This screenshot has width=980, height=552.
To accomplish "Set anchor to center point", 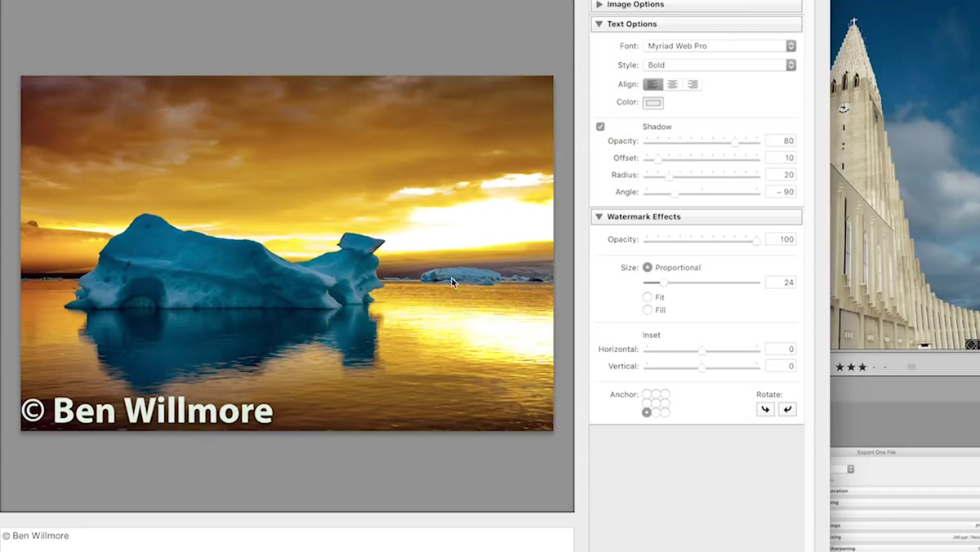I will point(657,403).
